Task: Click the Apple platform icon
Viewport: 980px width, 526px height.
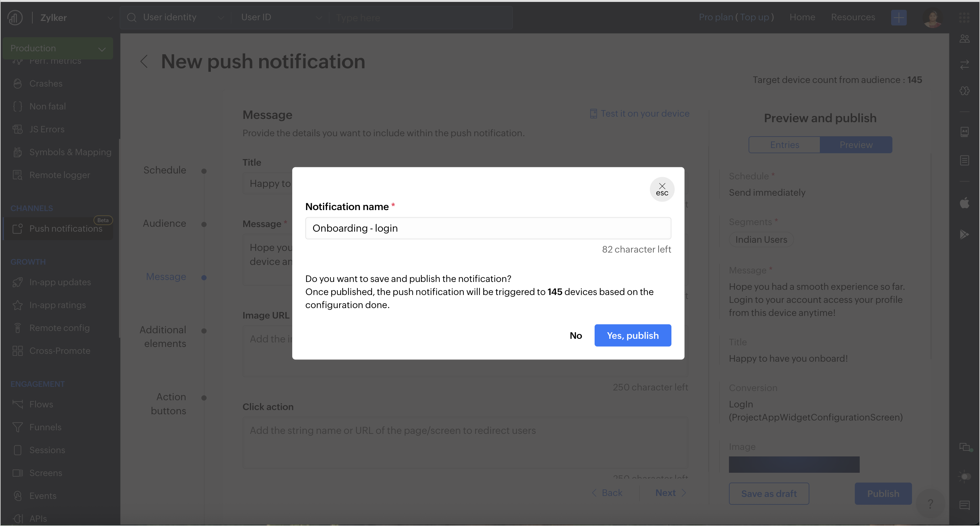Action: (964, 203)
